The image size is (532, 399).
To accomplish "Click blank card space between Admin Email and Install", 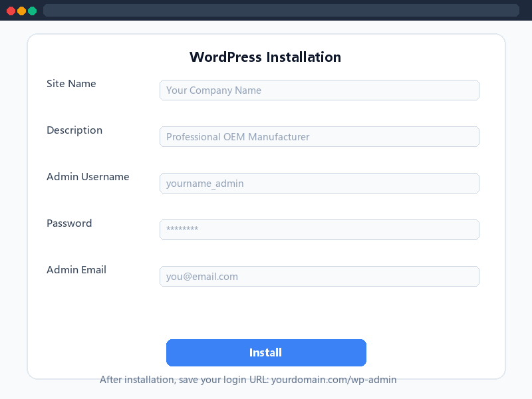I will (266, 312).
